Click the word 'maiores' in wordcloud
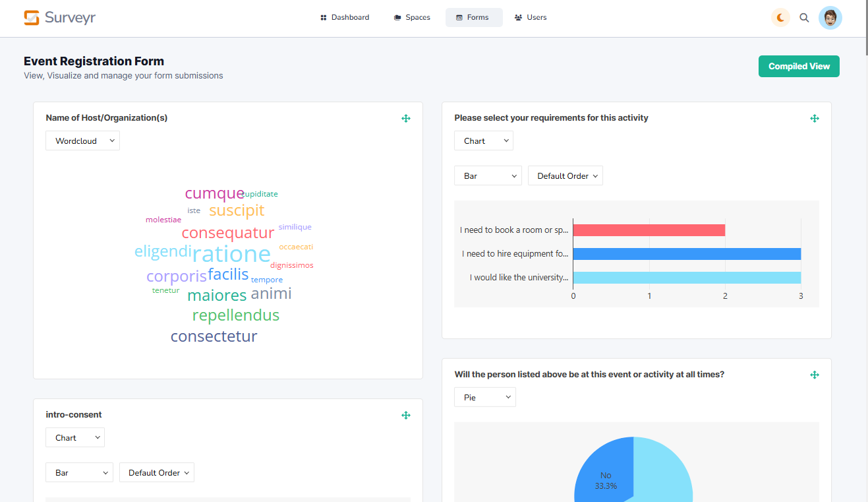868x502 pixels. [217, 296]
